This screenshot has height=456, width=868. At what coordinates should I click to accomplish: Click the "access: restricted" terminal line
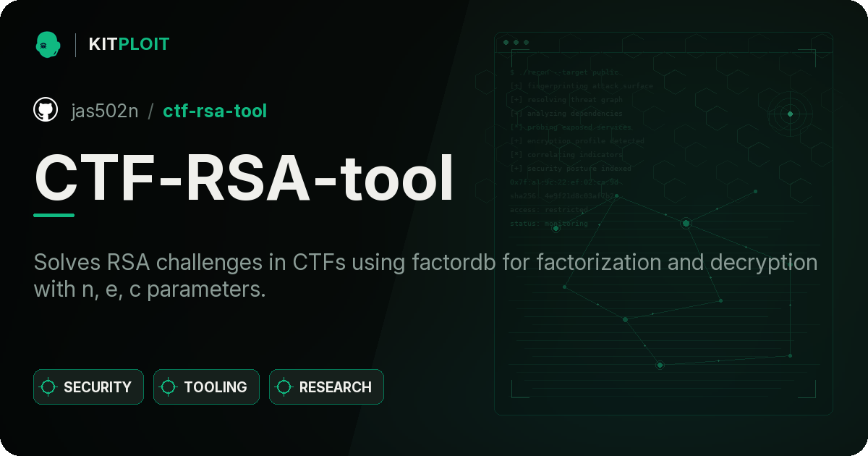click(549, 209)
